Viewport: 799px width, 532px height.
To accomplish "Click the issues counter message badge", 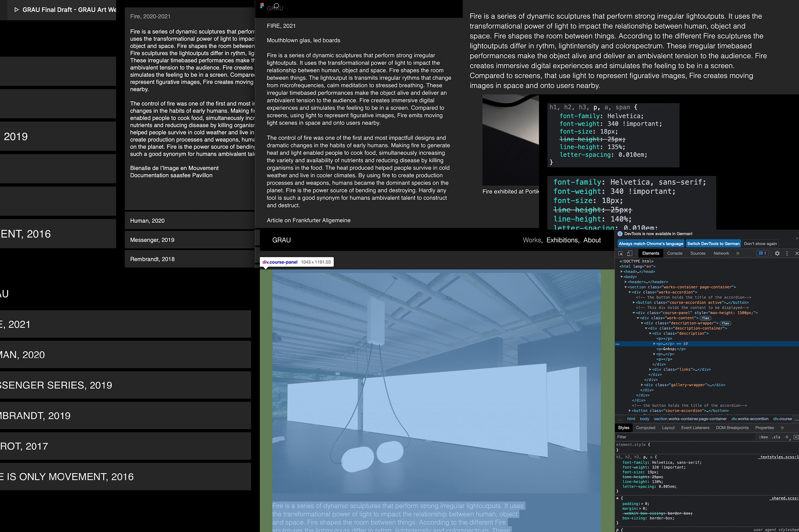I will 762,253.
